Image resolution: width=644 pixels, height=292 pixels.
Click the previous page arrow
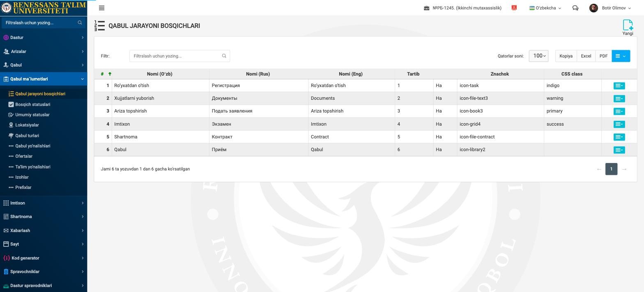coord(599,169)
